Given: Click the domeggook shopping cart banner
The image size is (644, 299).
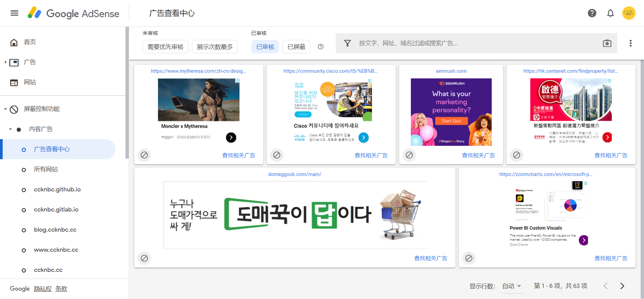Looking at the screenshot, I should (x=295, y=215).
